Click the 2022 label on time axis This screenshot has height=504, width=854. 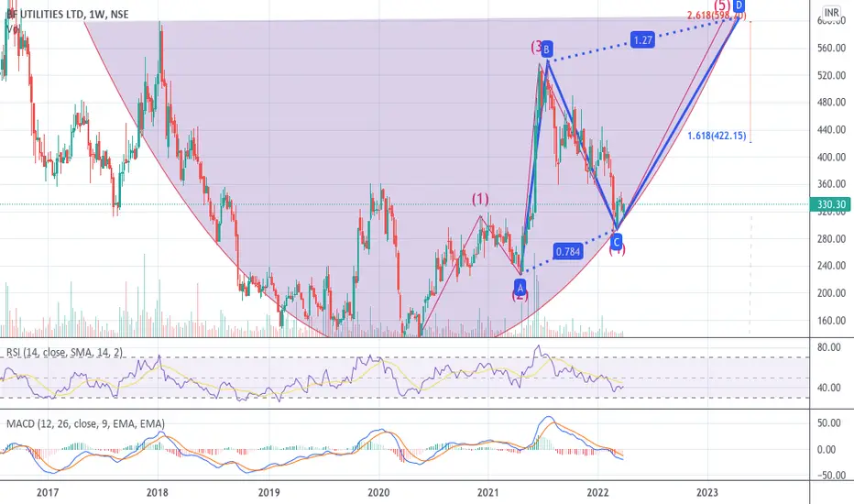pos(597,493)
